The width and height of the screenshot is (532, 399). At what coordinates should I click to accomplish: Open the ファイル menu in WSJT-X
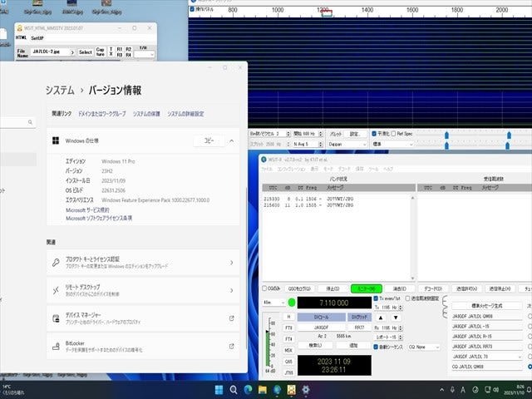point(267,169)
